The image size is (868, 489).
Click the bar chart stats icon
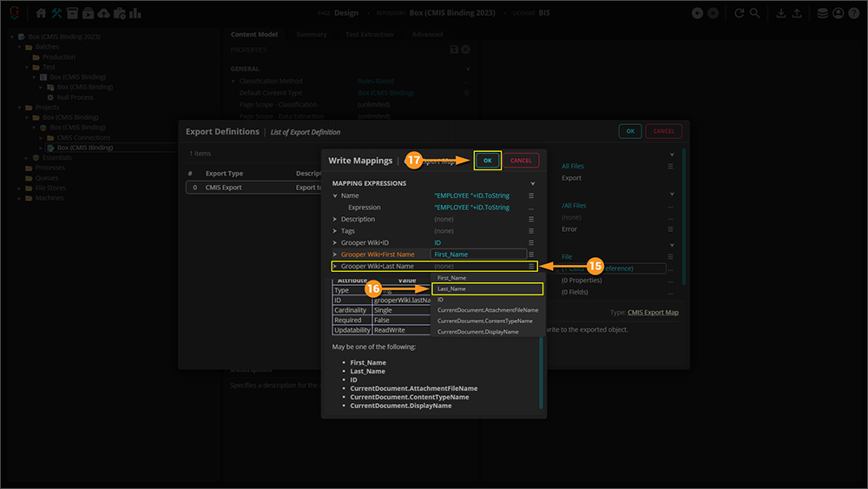click(x=135, y=13)
